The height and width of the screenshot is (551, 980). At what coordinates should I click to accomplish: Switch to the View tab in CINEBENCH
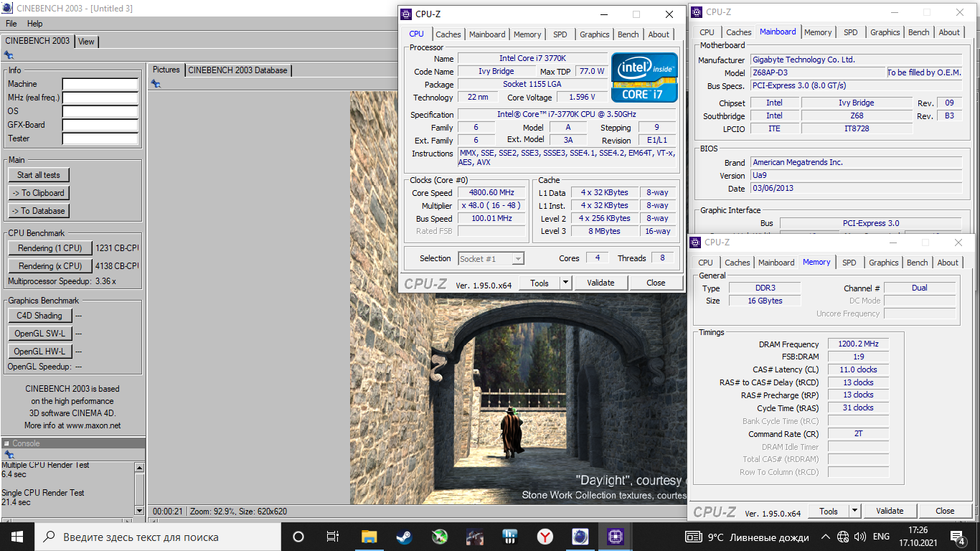pyautogui.click(x=86, y=42)
